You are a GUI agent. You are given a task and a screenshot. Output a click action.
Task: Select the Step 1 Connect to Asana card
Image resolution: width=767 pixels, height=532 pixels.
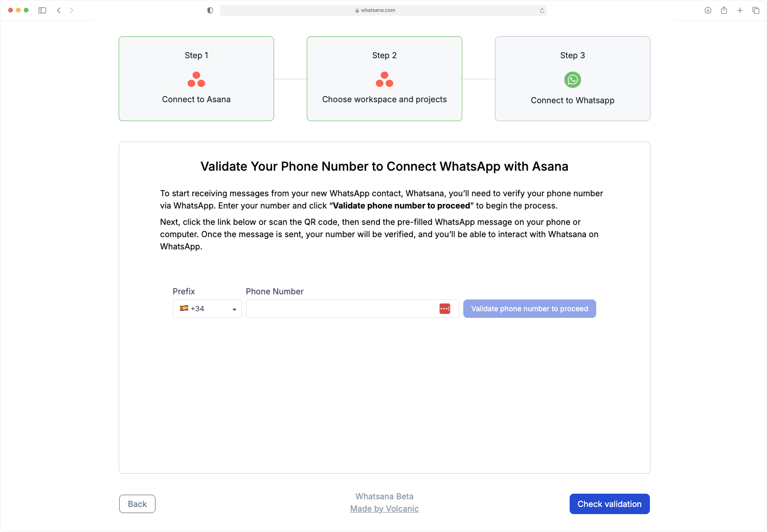(196, 79)
